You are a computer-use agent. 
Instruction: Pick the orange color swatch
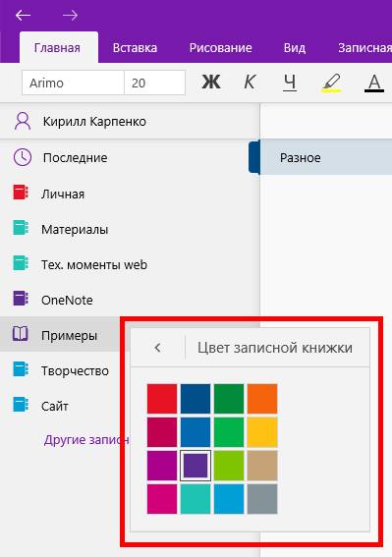point(262,399)
